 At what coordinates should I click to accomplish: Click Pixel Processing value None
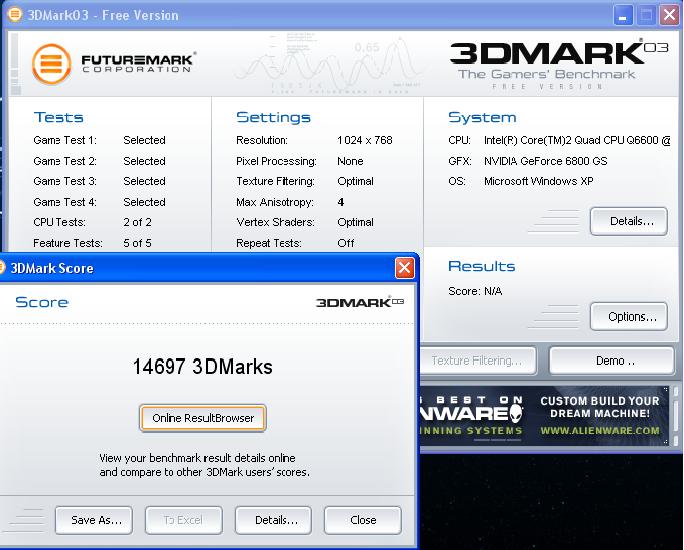[x=350, y=161]
